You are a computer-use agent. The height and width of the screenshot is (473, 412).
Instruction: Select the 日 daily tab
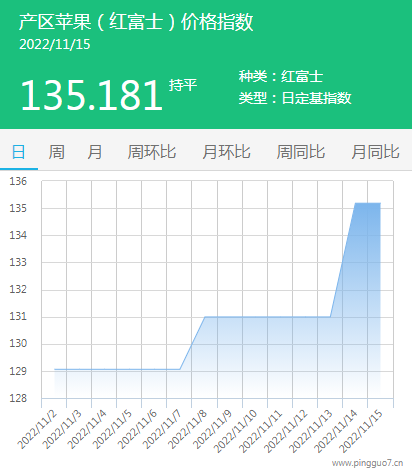(x=19, y=152)
